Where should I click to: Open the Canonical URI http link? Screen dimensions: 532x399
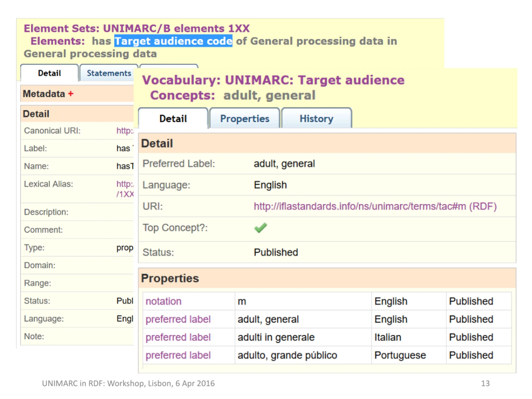coord(125,131)
